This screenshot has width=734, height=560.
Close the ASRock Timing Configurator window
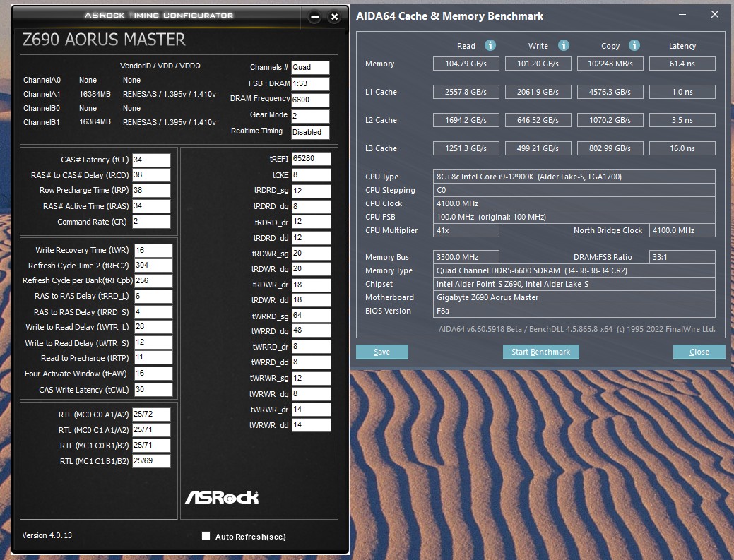pyautogui.click(x=334, y=17)
